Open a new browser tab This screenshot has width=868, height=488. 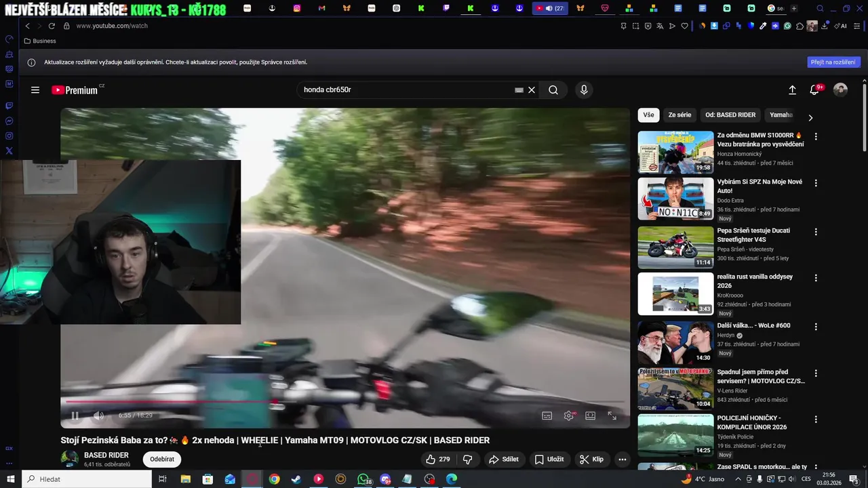pos(794,8)
